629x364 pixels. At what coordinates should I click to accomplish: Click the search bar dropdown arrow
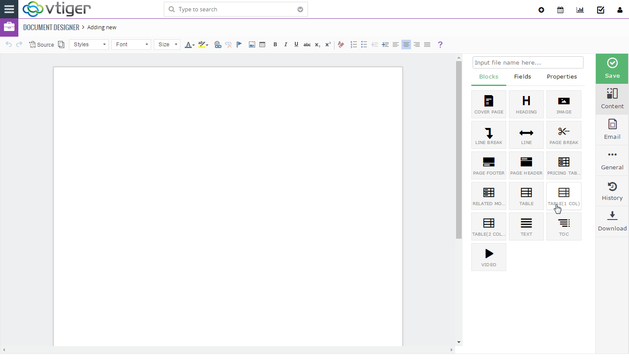[x=300, y=10]
